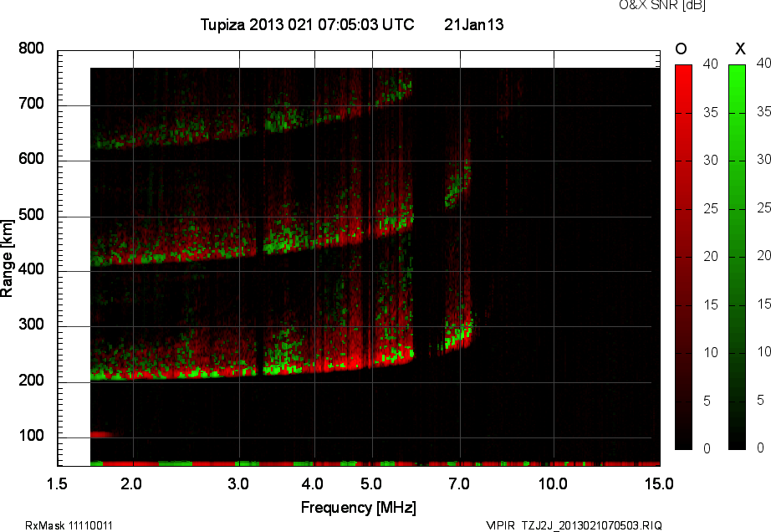Click the 25 value on O colorbar

tap(711, 209)
